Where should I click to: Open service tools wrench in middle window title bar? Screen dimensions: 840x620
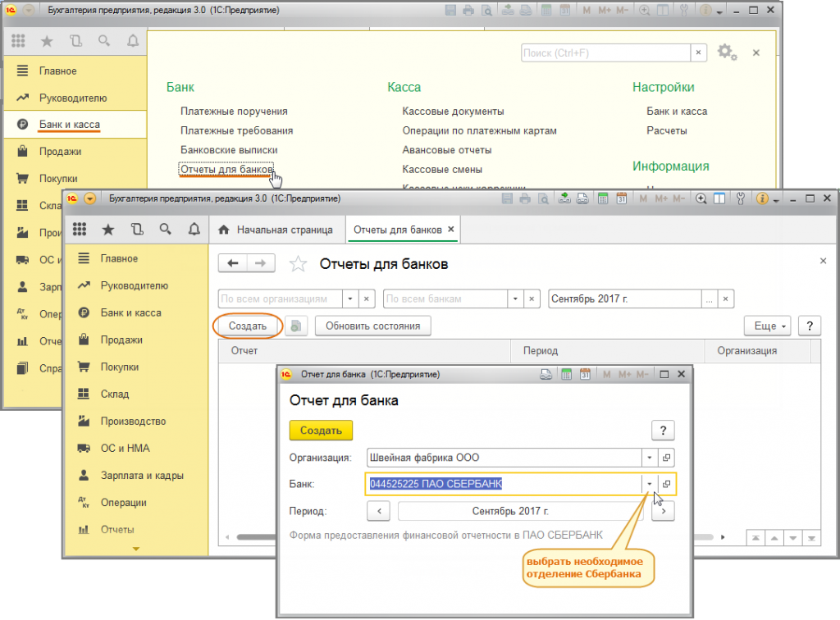tap(741, 198)
